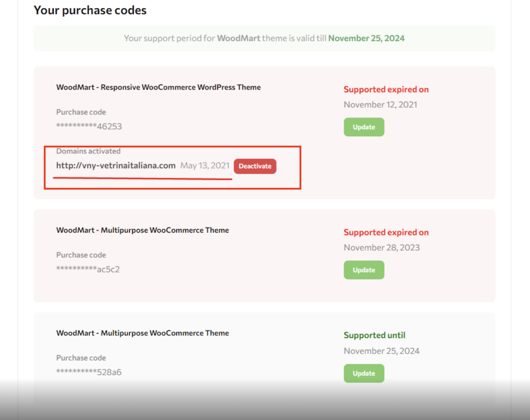
Task: Click the 'November 28, 2023' expiry date
Action: pos(382,247)
